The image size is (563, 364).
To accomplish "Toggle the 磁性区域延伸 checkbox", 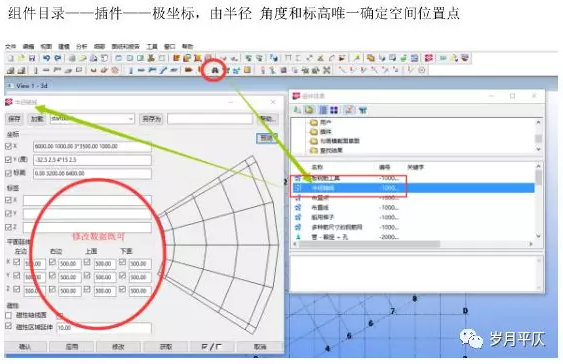I will (9, 326).
